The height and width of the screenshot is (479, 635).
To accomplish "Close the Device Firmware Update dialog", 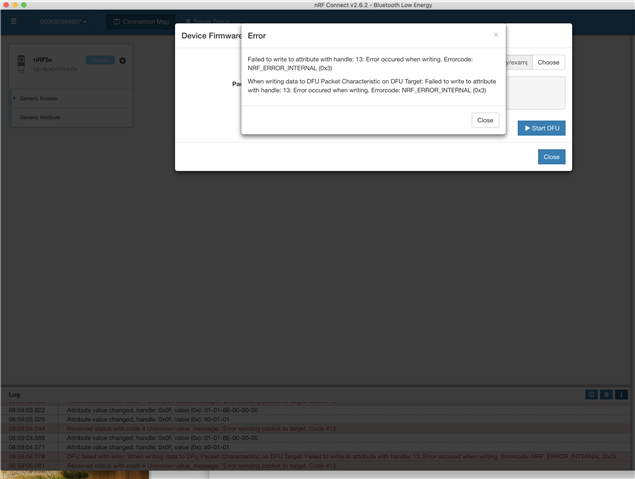I will (551, 157).
